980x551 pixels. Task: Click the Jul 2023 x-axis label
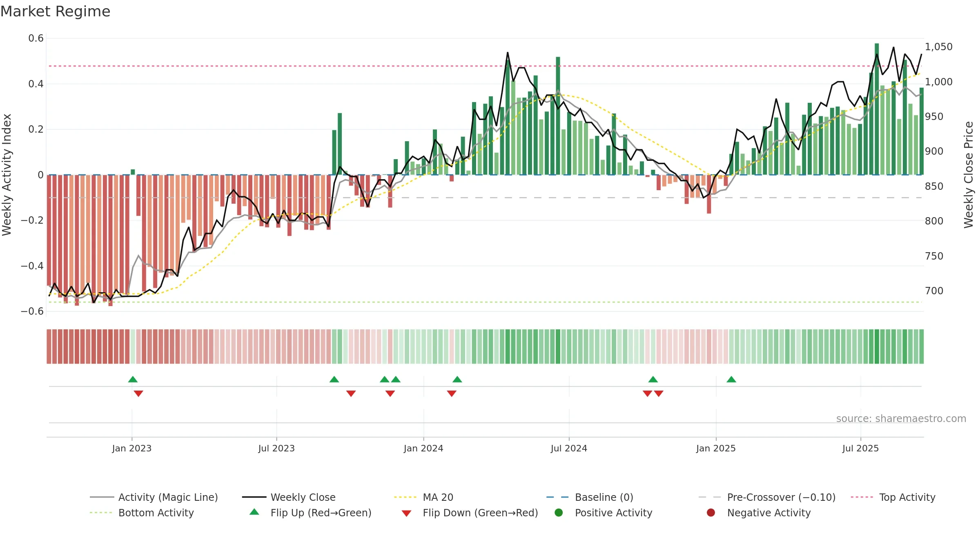(276, 448)
